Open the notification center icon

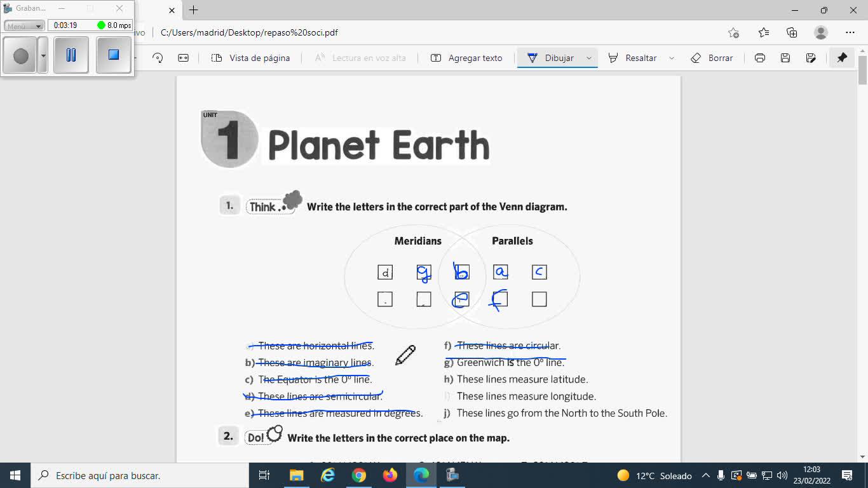pos(846,475)
